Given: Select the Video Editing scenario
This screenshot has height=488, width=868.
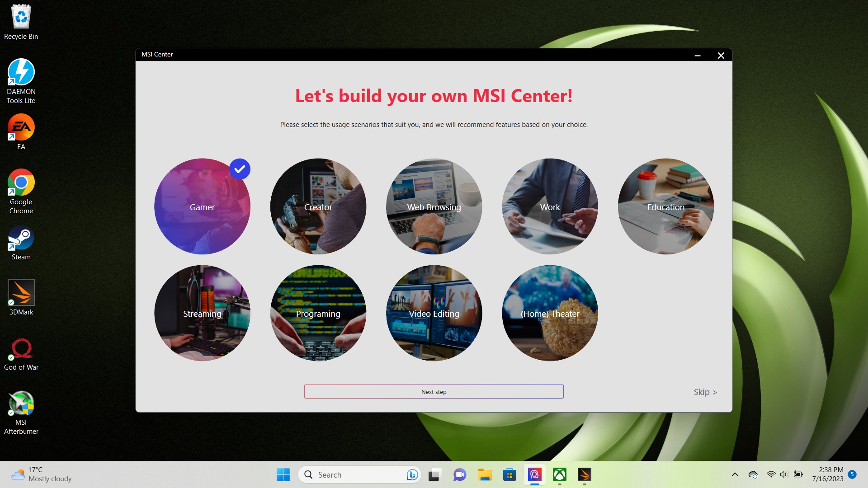Looking at the screenshot, I should [434, 313].
